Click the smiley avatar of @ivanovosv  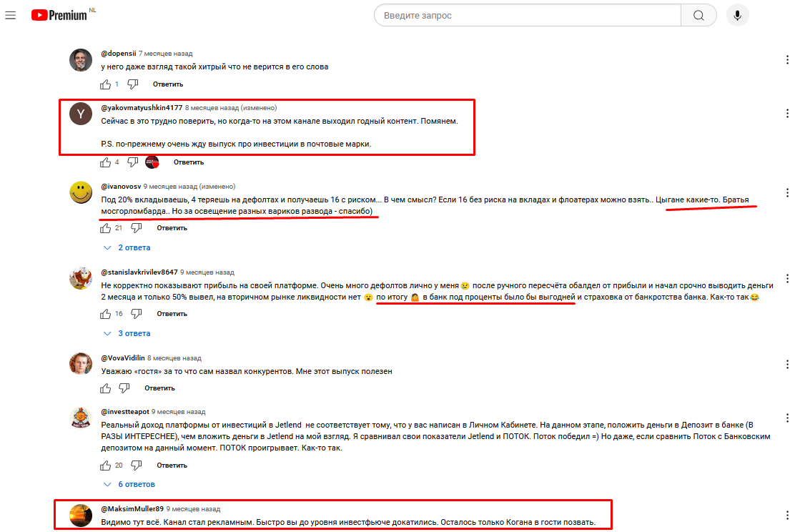click(x=81, y=193)
